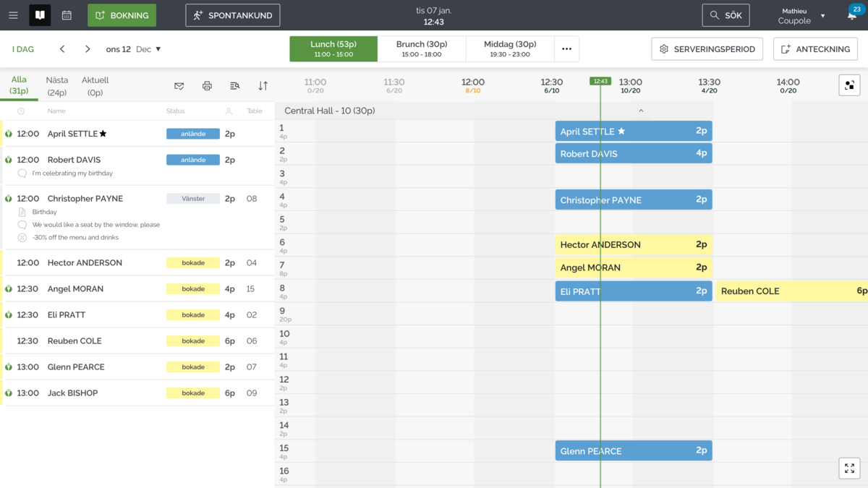Open Jack BISHOP's bokade status badge
Viewport: 868px width, 488px height.
pos(193,393)
